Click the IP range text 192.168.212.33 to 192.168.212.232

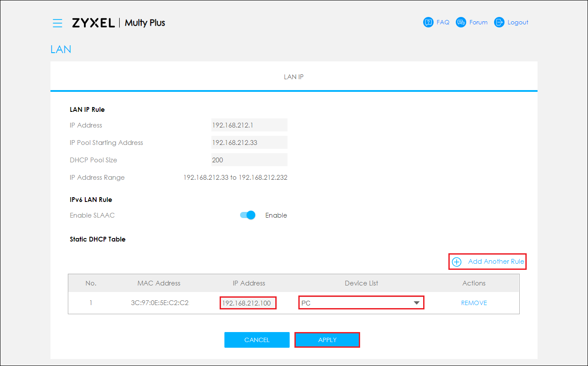point(235,178)
